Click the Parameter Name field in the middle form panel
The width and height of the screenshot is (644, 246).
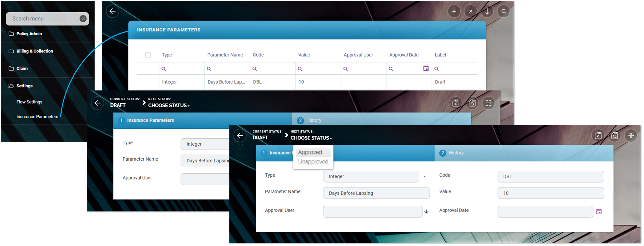pos(205,160)
